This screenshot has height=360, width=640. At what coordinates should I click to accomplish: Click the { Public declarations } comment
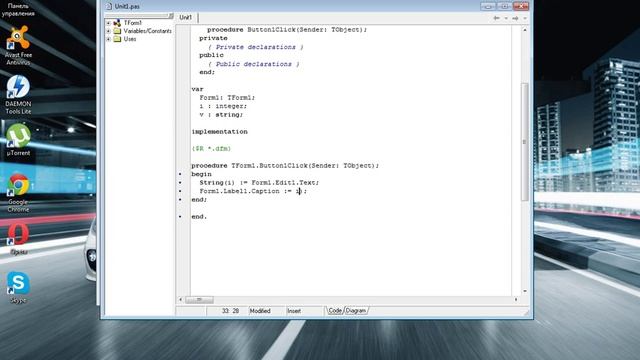click(x=253, y=64)
